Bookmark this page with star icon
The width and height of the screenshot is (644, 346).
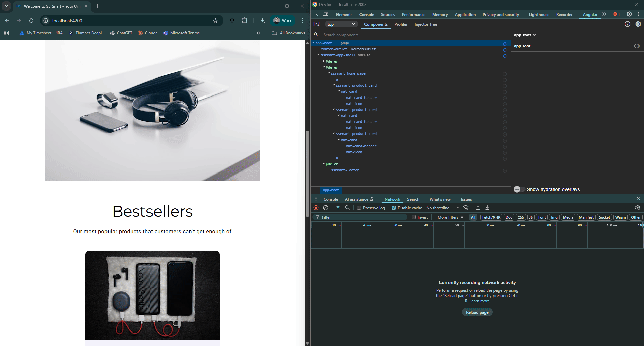point(215,21)
